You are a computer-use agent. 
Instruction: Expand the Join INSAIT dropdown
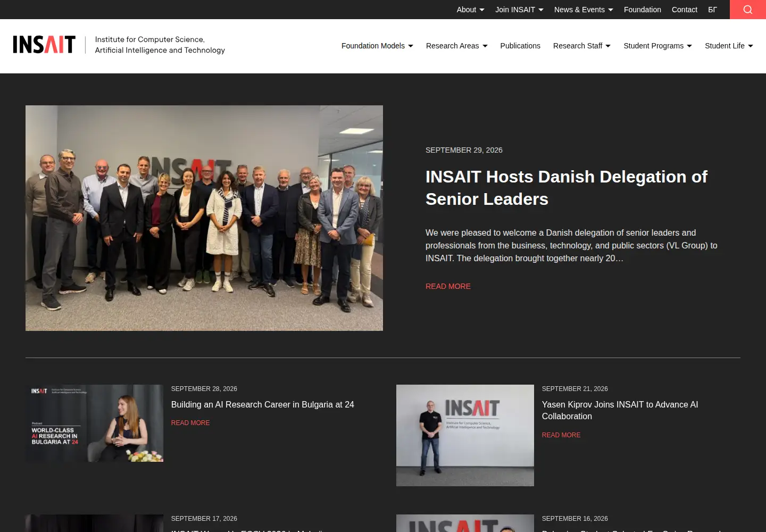click(519, 10)
